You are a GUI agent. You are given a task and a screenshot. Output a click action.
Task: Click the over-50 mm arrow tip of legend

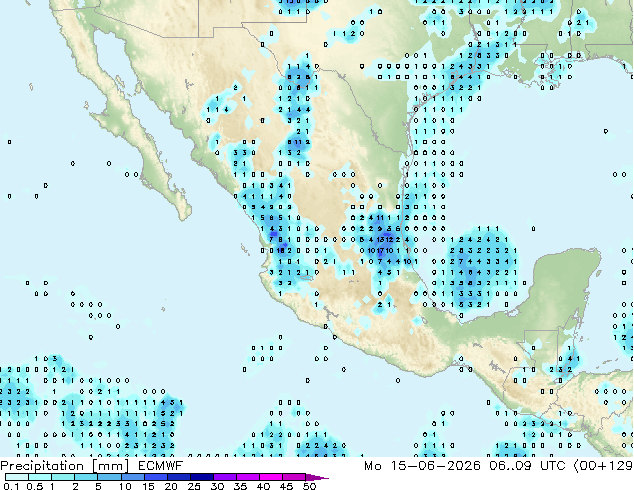click(317, 477)
